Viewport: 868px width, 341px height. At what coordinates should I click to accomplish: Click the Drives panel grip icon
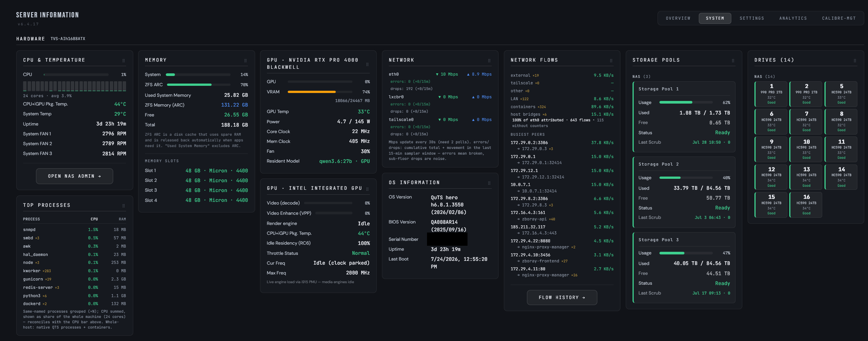[855, 61]
